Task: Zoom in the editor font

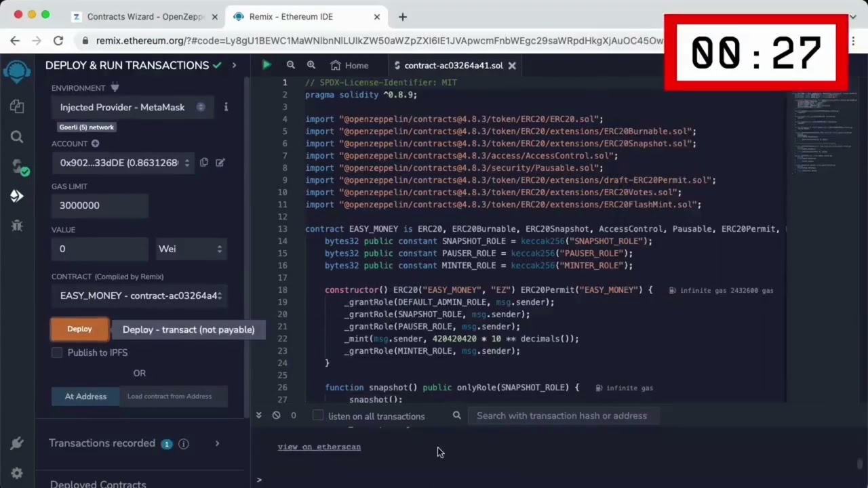Action: click(x=311, y=65)
